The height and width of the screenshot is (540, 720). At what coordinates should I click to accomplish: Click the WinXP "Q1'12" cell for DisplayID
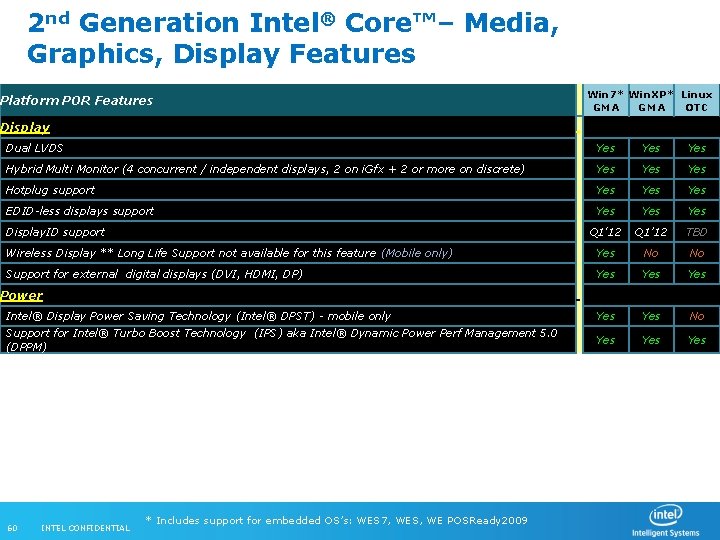[651, 232]
